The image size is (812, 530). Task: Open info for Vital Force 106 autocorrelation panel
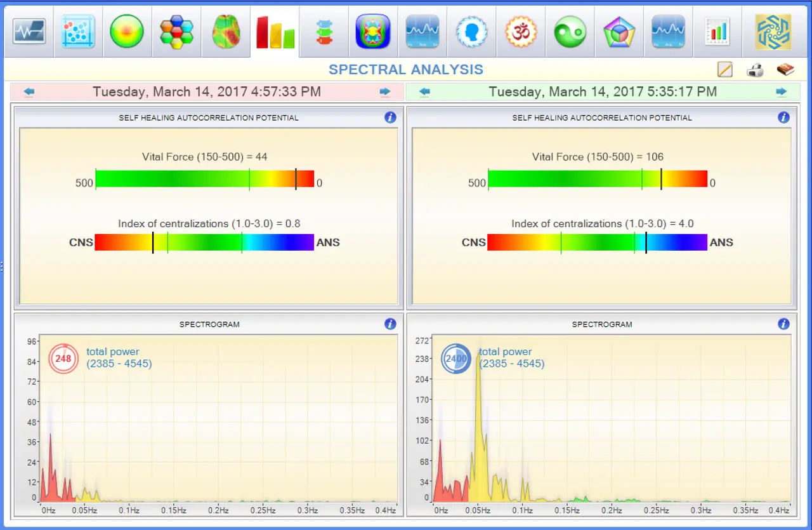click(783, 117)
